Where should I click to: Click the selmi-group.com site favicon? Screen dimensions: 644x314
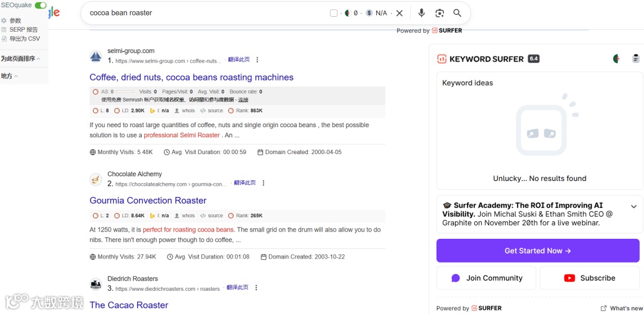point(95,56)
